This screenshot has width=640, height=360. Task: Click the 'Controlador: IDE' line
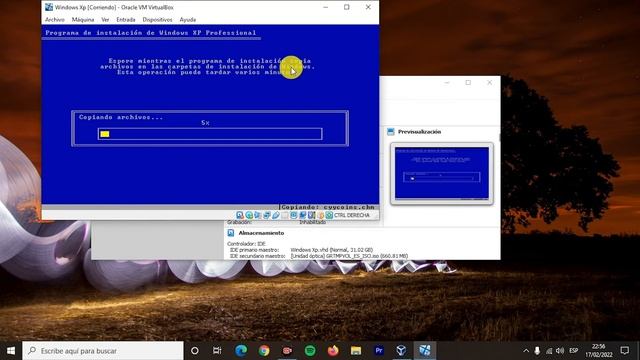246,244
